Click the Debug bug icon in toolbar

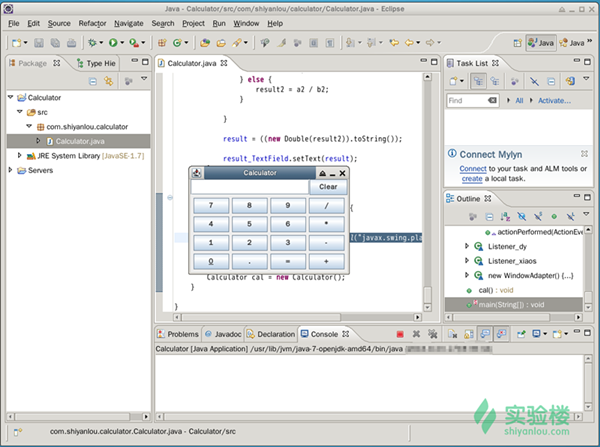click(x=92, y=42)
